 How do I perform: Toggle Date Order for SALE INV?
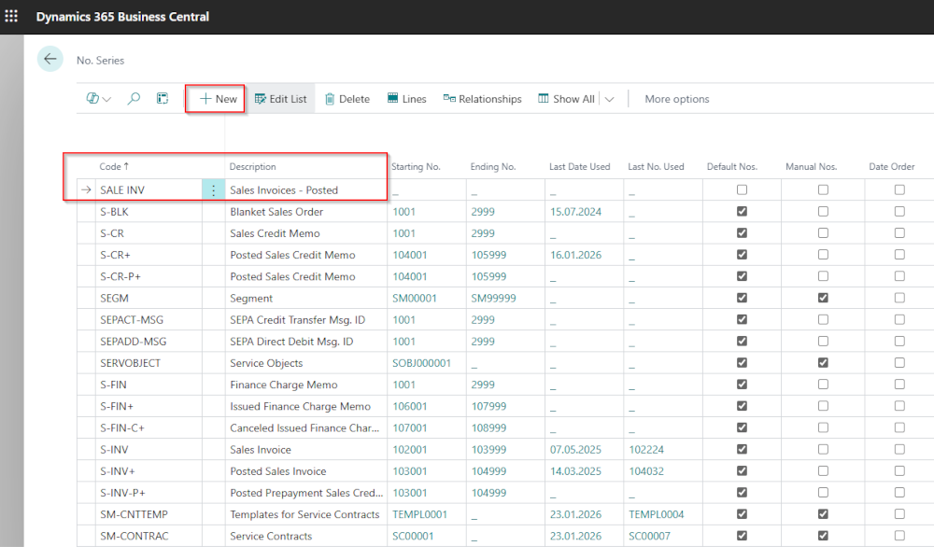point(899,189)
